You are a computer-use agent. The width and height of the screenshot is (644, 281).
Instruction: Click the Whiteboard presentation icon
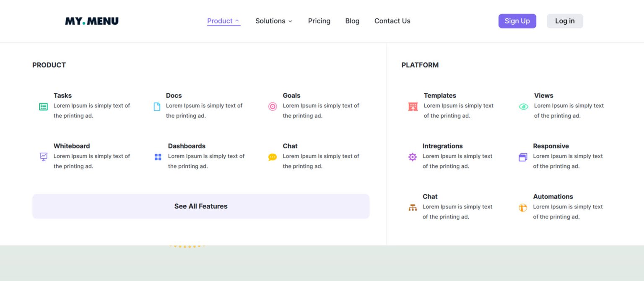point(43,157)
